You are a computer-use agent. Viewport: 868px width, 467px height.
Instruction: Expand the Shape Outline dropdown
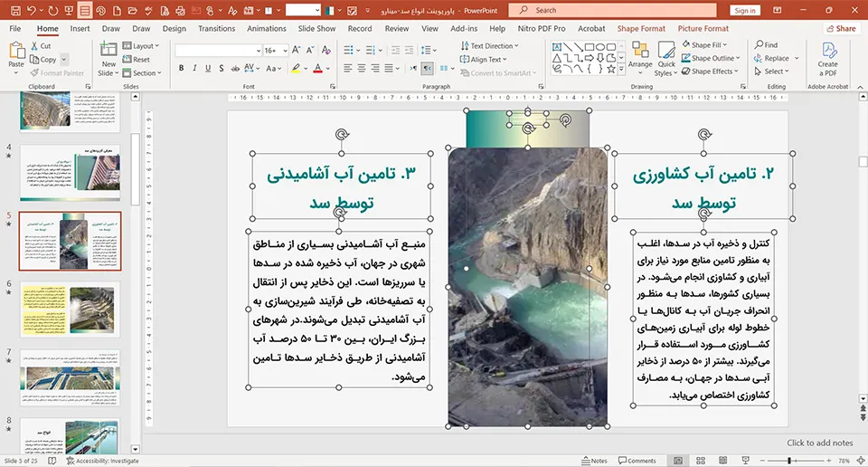[711, 58]
